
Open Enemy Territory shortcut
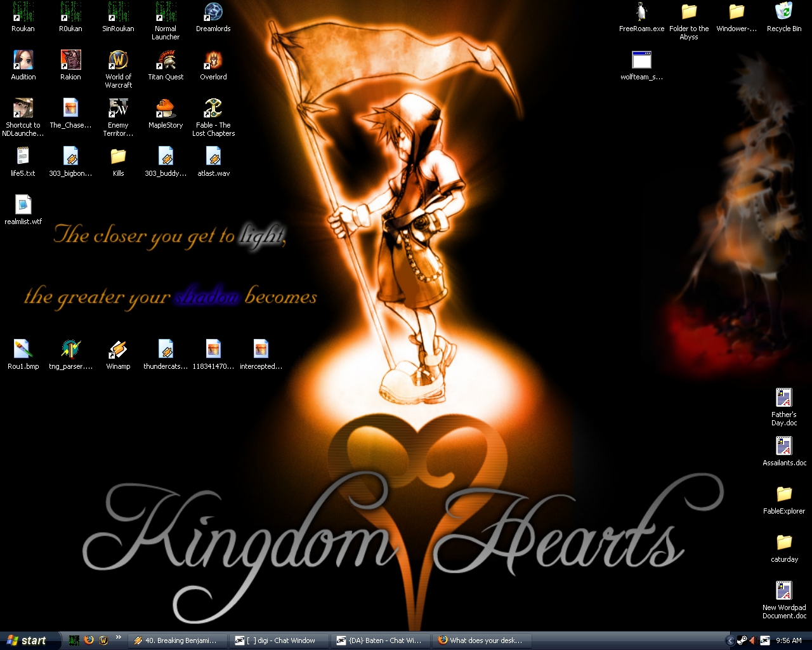click(x=118, y=117)
